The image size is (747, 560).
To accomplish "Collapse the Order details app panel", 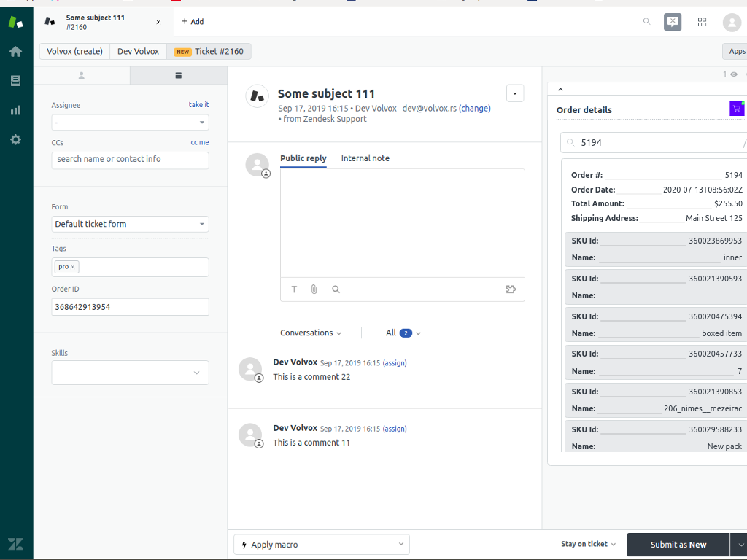I will point(560,89).
